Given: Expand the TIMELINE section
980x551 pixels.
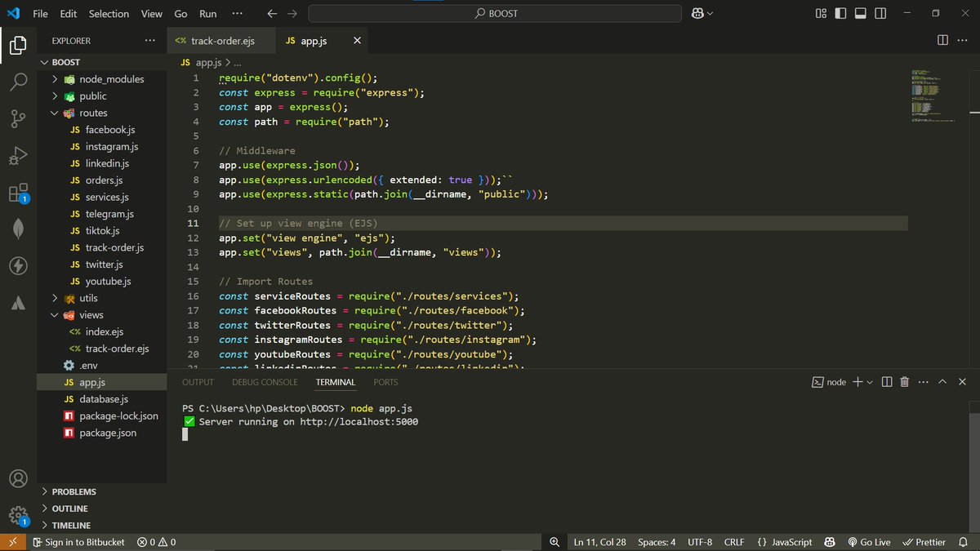Looking at the screenshot, I should pos(102,525).
